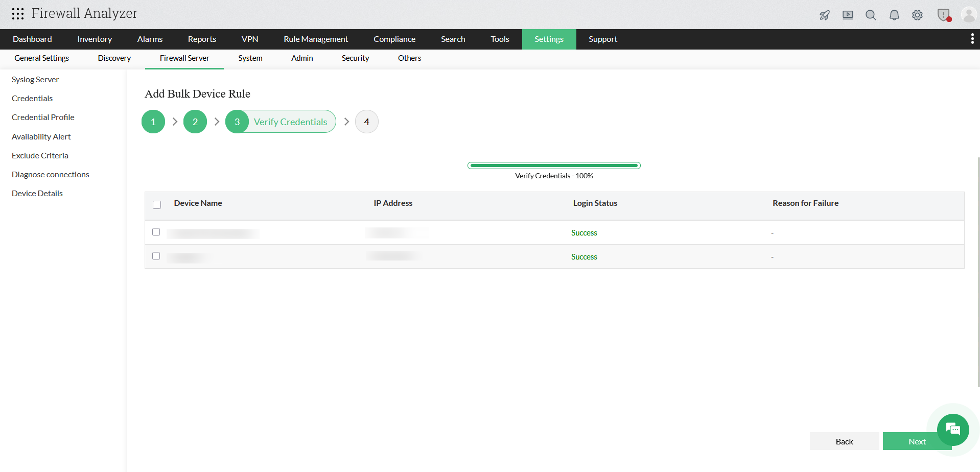
Task: Tick the select-all devices checkbox
Action: tap(157, 205)
